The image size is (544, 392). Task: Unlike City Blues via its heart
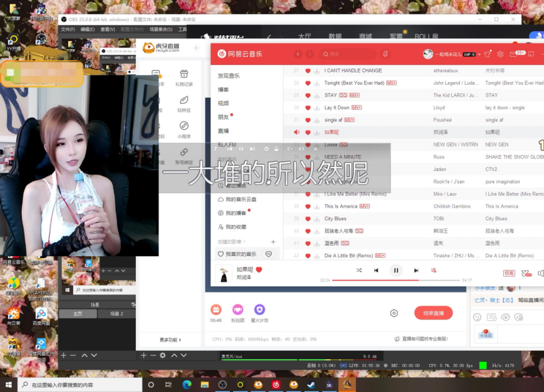[x=308, y=219]
